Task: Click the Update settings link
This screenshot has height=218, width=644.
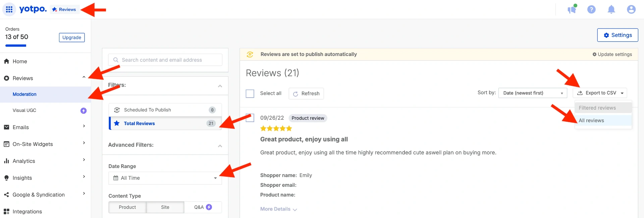Action: [612, 54]
